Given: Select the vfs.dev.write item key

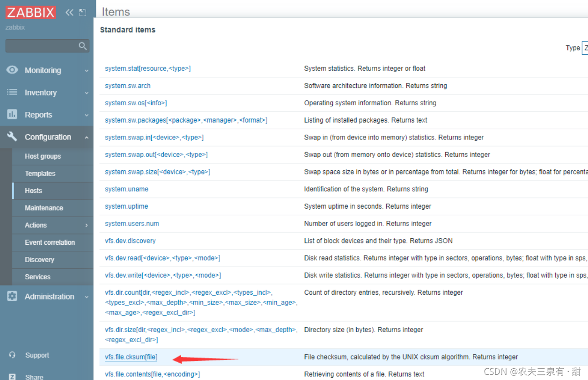Looking at the screenshot, I should 163,275.
